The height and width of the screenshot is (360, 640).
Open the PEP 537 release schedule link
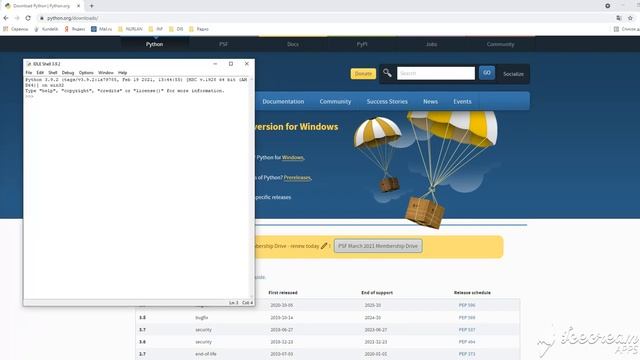(x=467, y=330)
